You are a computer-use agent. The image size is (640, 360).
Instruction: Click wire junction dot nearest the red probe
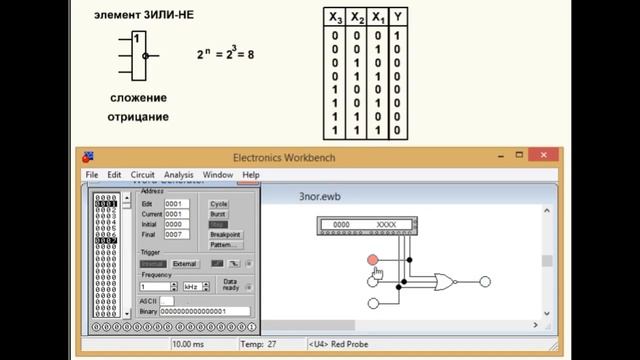point(409,260)
